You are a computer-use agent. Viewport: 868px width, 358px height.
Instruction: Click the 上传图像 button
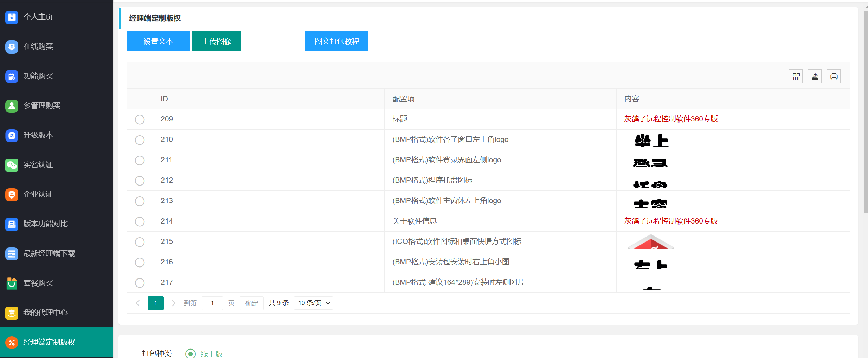[x=217, y=41]
